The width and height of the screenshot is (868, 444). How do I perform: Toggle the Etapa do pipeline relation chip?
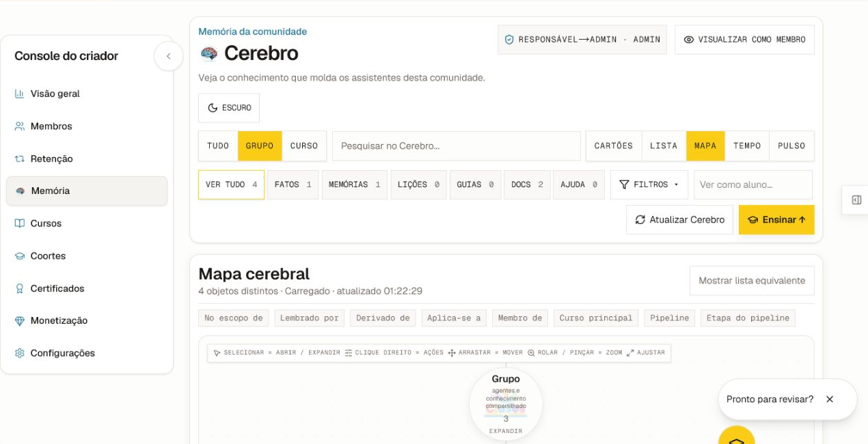click(x=748, y=318)
